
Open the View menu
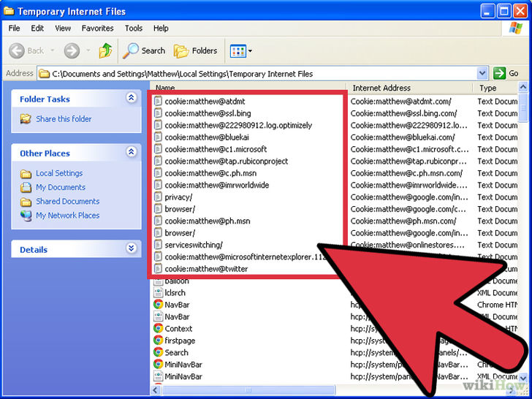pos(63,28)
